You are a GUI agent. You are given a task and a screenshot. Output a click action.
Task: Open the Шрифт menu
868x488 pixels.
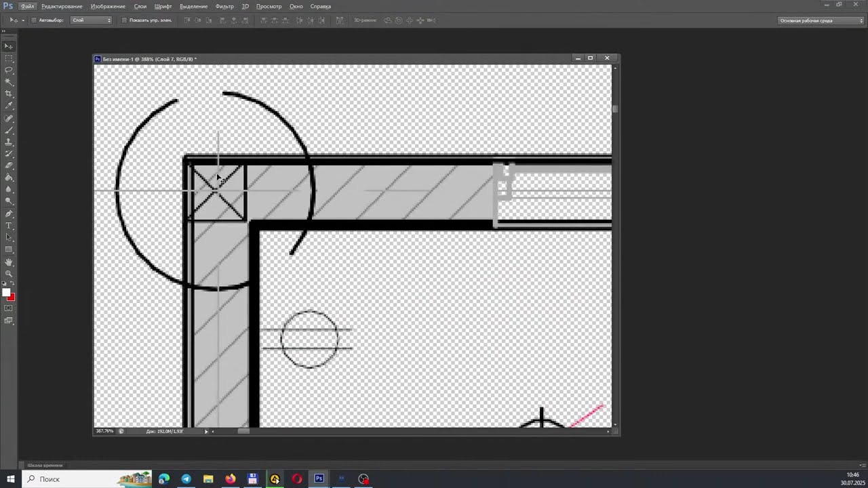[x=163, y=6]
